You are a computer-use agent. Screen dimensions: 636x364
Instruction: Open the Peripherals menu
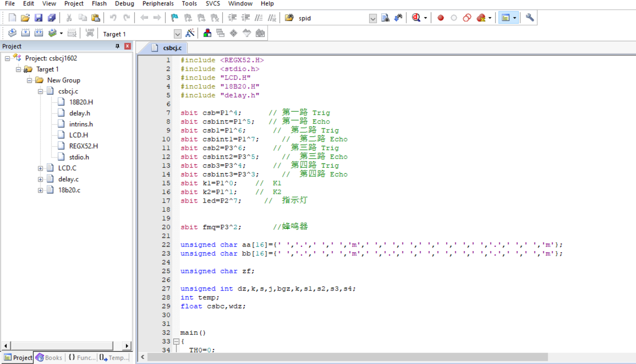point(158,4)
